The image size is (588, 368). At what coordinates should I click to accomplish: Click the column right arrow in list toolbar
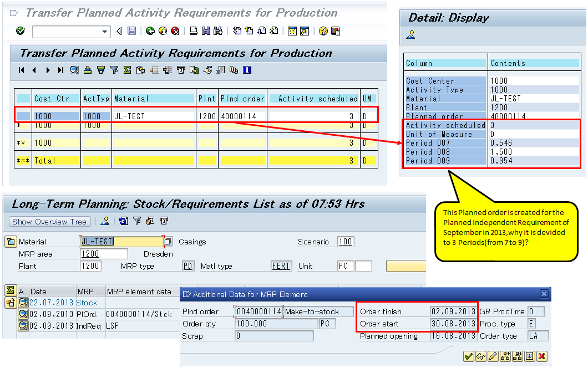point(48,70)
